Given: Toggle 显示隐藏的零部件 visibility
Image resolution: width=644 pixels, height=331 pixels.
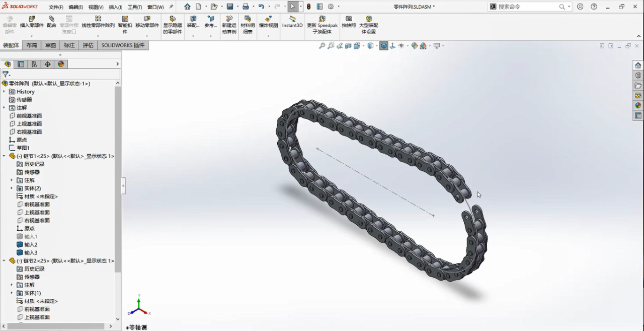Looking at the screenshot, I should 173,25.
